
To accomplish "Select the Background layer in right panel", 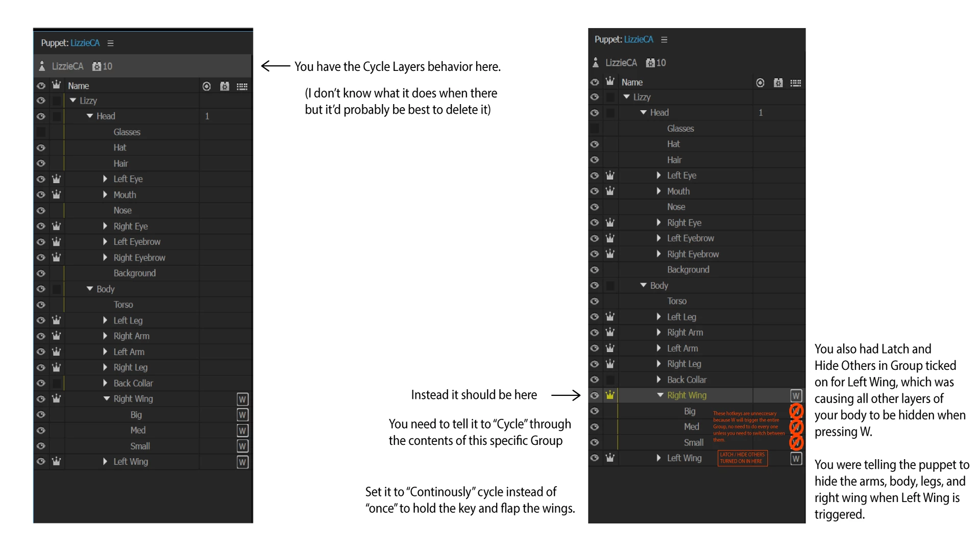I will point(688,269).
